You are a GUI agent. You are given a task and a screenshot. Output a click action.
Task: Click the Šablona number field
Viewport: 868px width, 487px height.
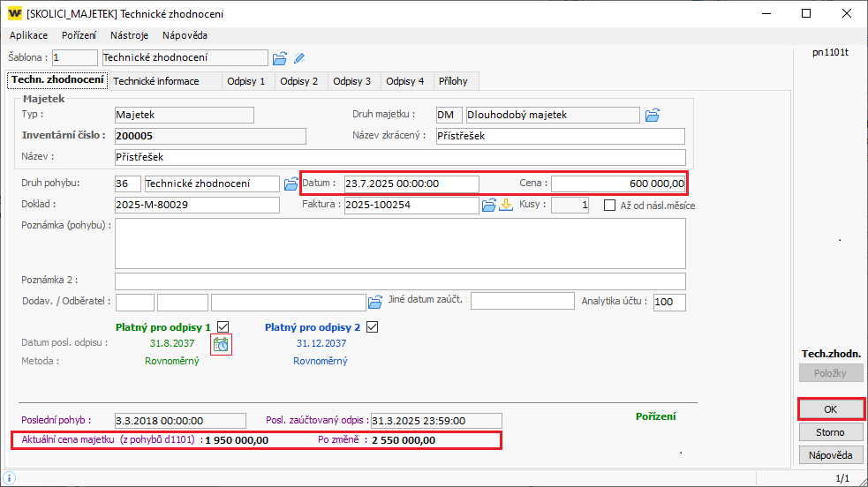pos(75,57)
